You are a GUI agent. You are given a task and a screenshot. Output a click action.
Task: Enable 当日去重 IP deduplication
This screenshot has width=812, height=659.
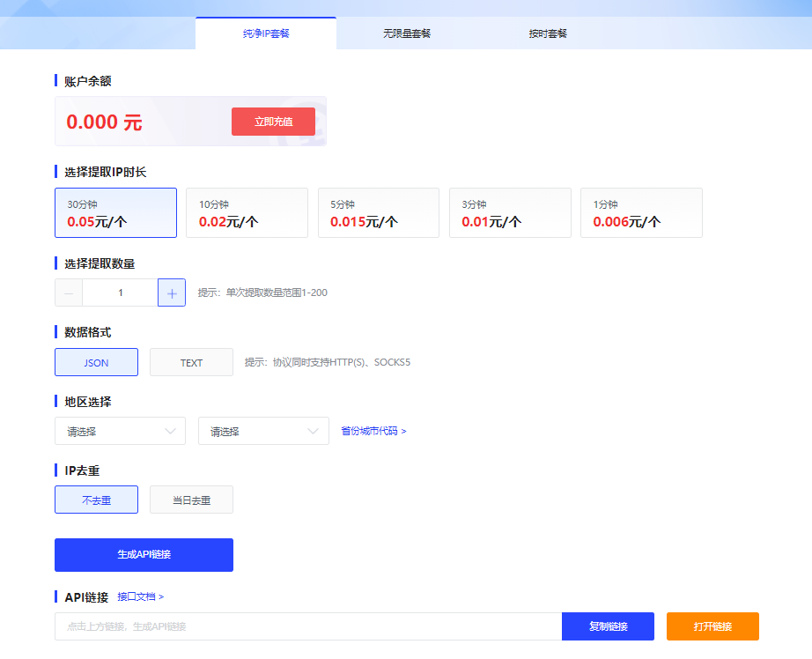[x=191, y=500]
